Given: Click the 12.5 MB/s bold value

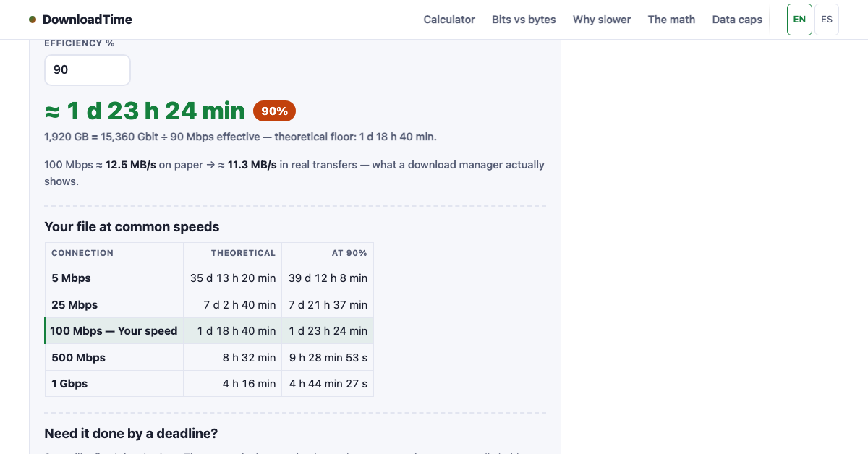Looking at the screenshot, I should click(x=131, y=165).
